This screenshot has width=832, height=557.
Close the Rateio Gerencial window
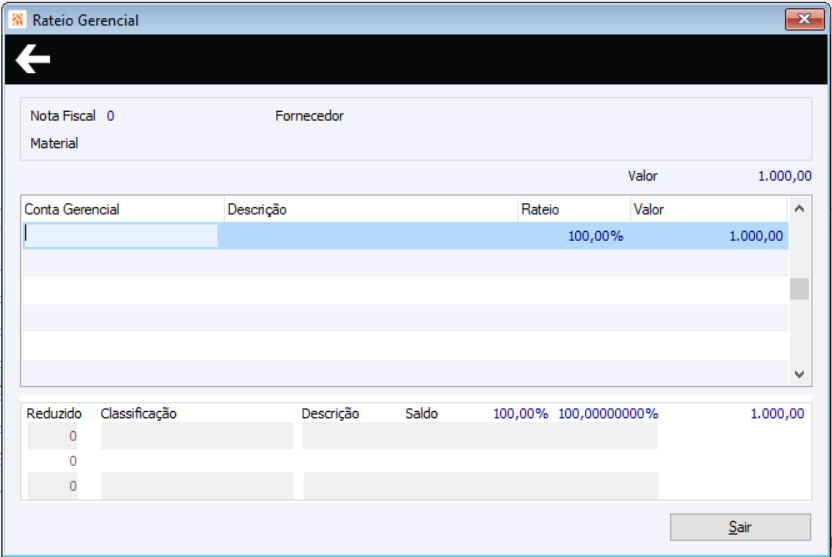pos(804,20)
